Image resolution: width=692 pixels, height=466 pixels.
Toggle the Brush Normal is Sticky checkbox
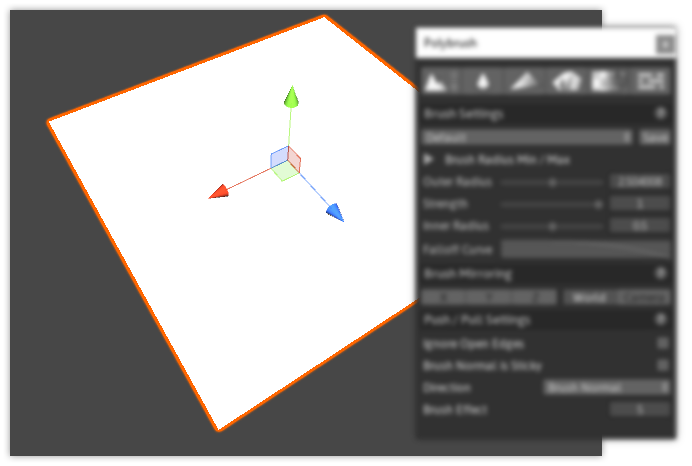pos(661,365)
